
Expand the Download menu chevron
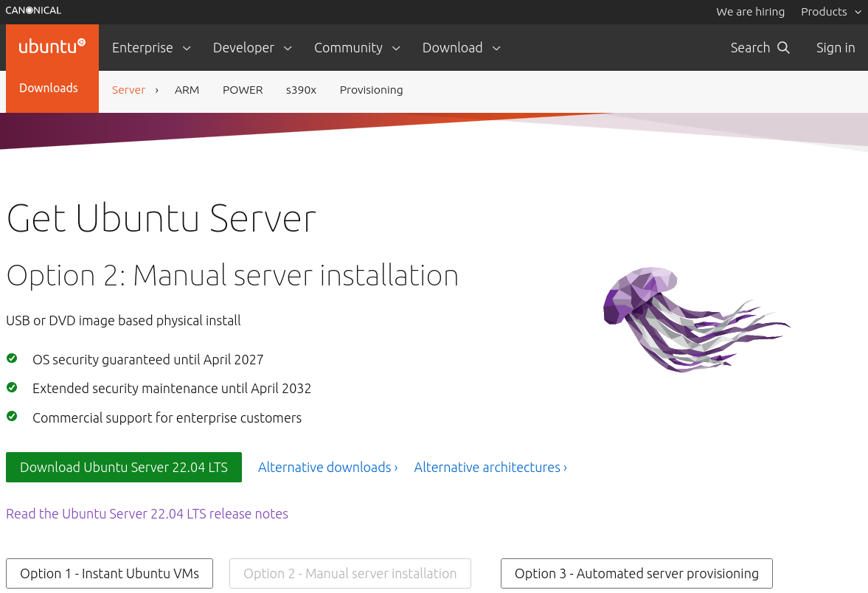[x=496, y=49]
